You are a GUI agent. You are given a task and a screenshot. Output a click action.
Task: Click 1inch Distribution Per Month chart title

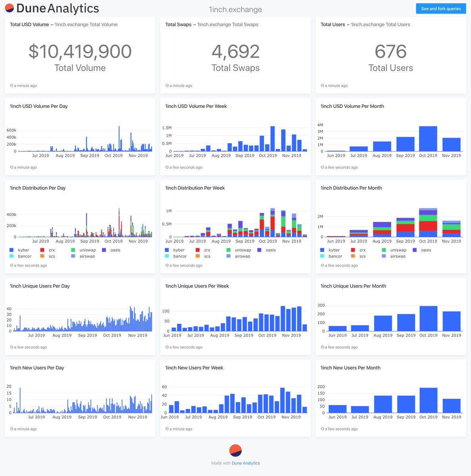pos(351,188)
